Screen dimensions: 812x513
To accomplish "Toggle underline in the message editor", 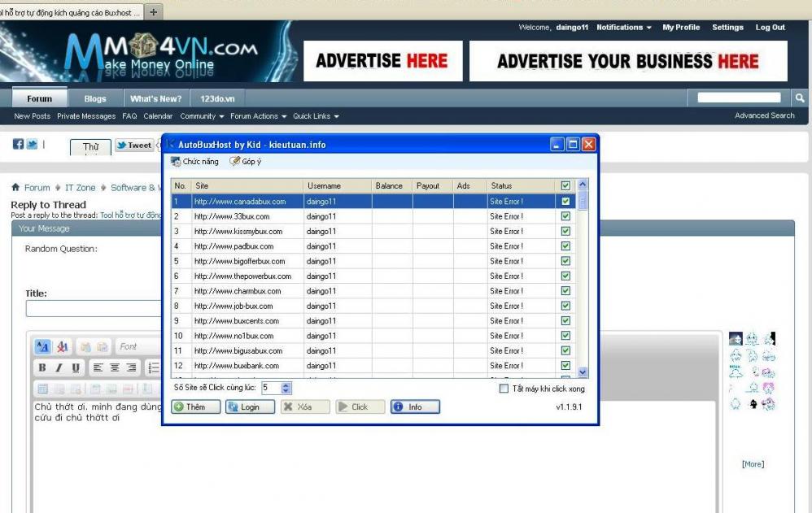I will point(76,367).
